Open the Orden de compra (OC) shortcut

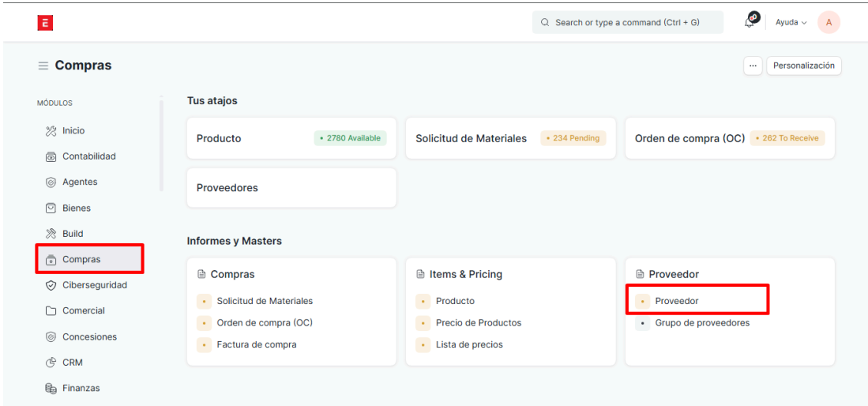point(690,138)
